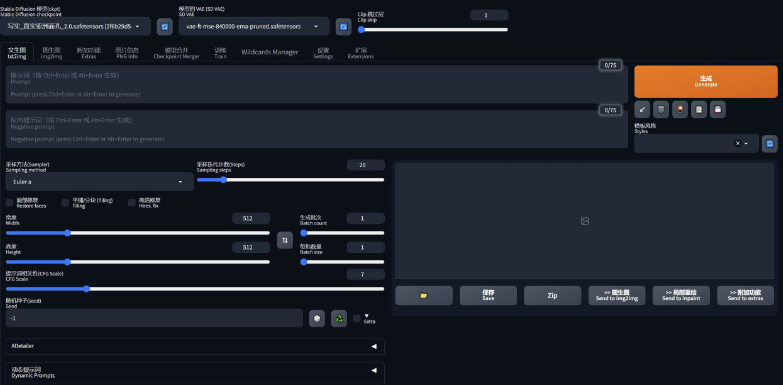783x385 pixels.
Task: Check the Hires. fix option
Action: pyautogui.click(x=132, y=202)
